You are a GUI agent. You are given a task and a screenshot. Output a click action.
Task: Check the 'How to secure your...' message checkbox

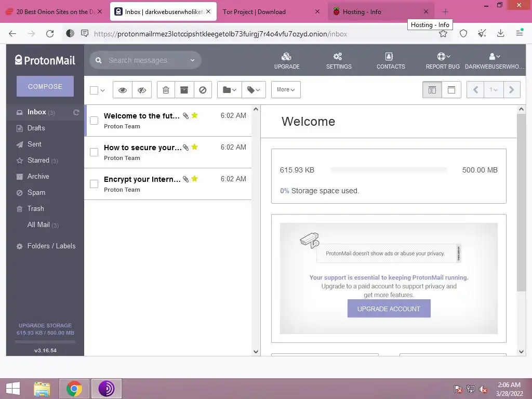click(x=94, y=152)
